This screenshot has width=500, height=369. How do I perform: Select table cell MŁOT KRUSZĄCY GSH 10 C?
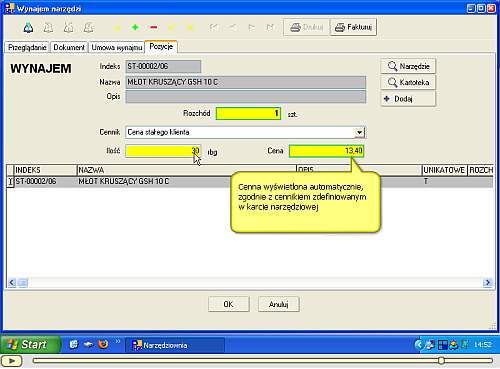(154, 181)
